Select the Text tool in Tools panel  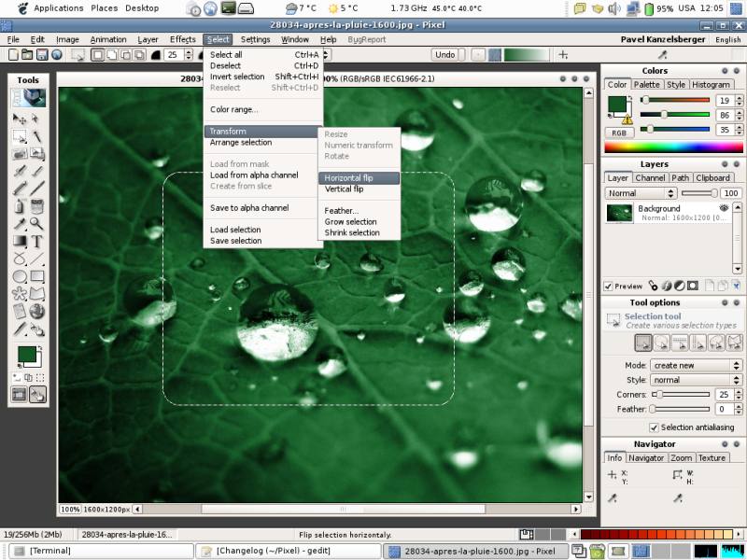pos(37,241)
